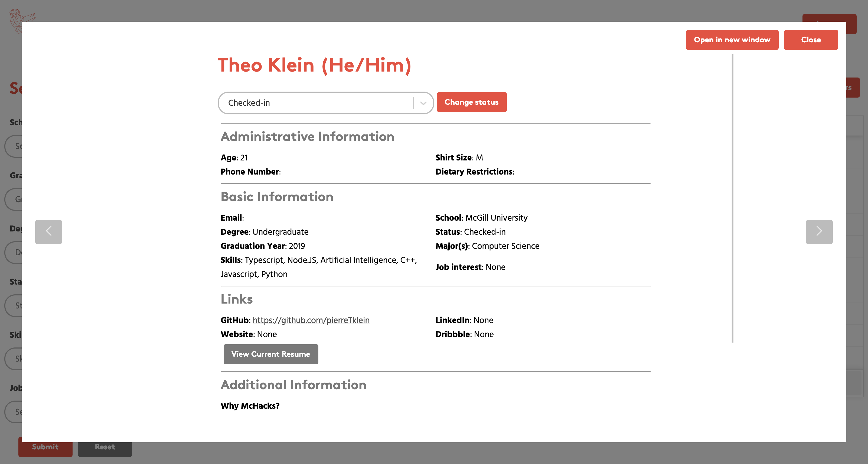
Task: Click the Administrative Information section heading
Action: pyautogui.click(x=307, y=137)
